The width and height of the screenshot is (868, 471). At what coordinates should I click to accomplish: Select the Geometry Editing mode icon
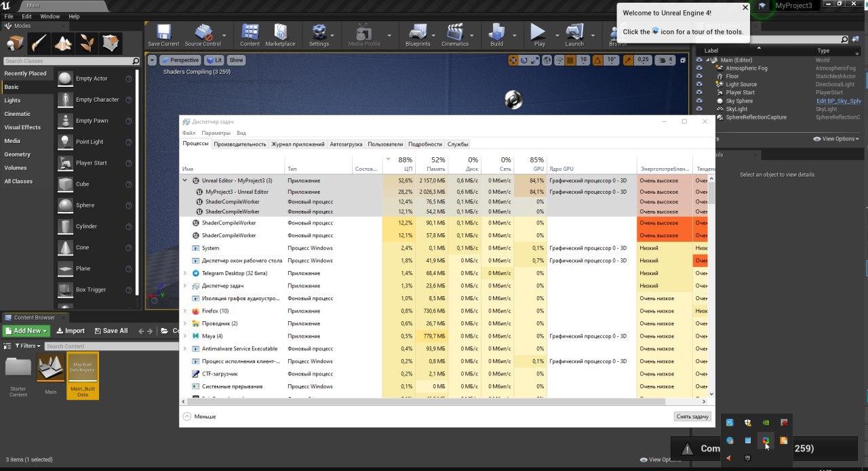point(111,43)
